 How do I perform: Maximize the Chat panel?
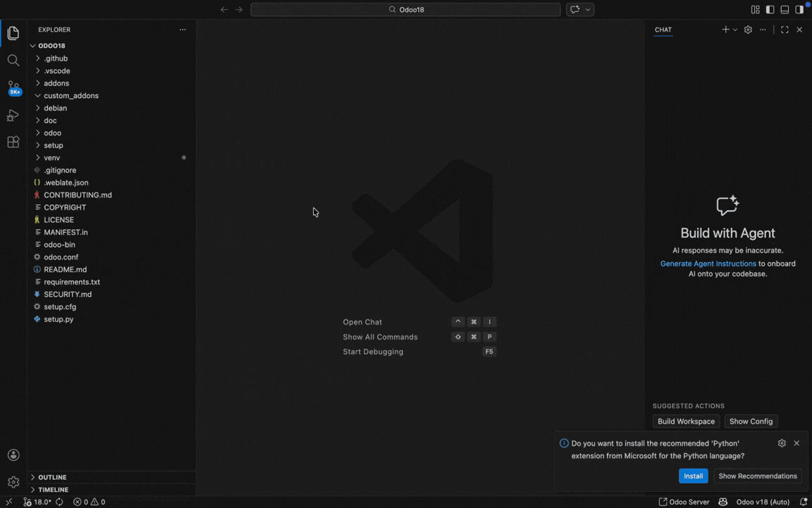[785, 30]
